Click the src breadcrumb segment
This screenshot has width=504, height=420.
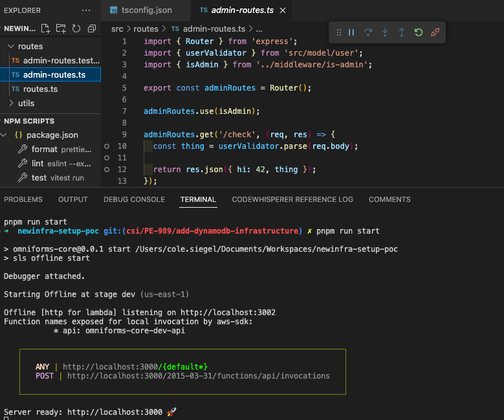[117, 29]
